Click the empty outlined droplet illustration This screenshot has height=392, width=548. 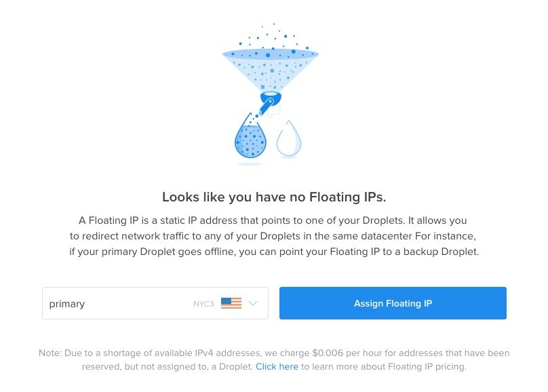pos(290,139)
